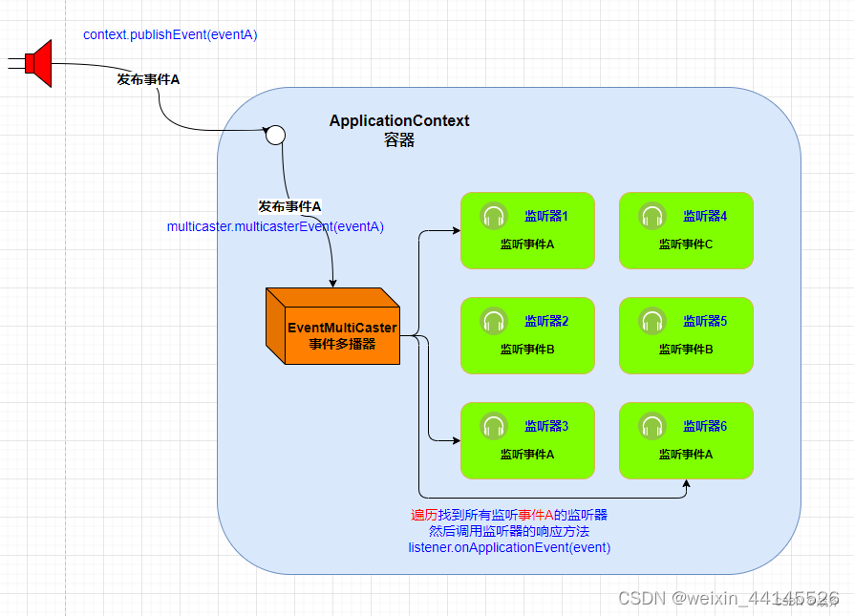Select the headphone icon of 监听器4
Screen dimensions: 854x616
pyautogui.click(x=652, y=216)
